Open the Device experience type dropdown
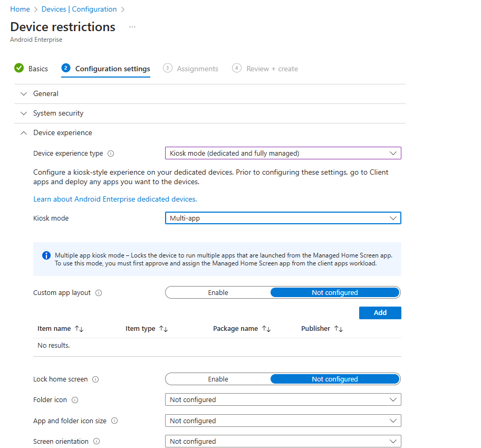Viewport: 481px width, 448px height. [x=283, y=153]
